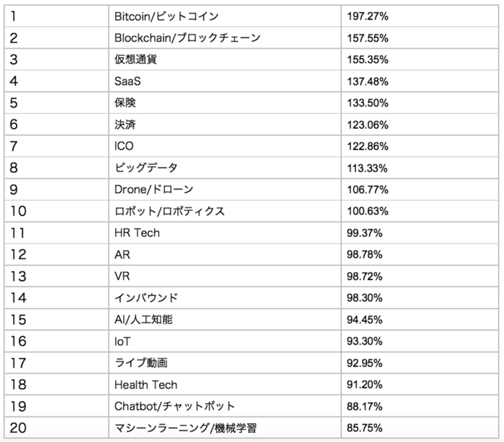Select the Chatbot/チャットボット cell

[174, 406]
